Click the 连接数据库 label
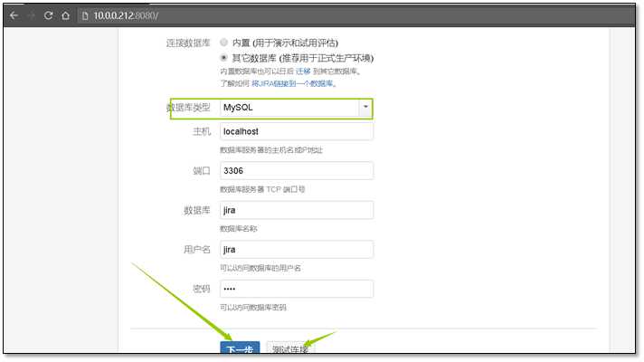Image resolution: width=644 pixels, height=362 pixels. (x=188, y=43)
